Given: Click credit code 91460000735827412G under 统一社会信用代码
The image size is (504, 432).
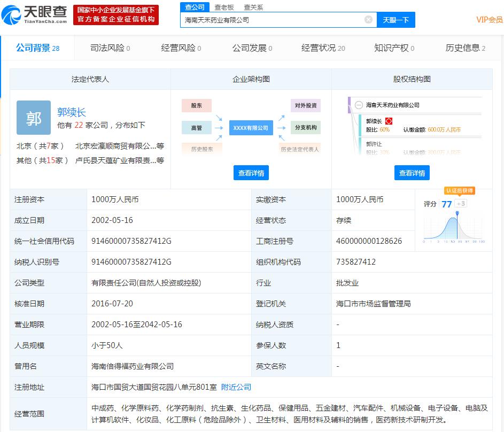Looking at the screenshot, I should tap(131, 241).
